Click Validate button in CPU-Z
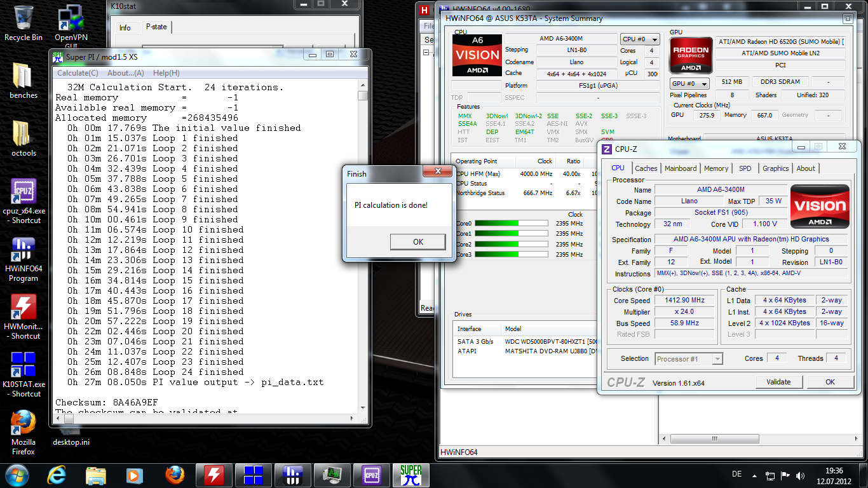Image resolution: width=868 pixels, height=488 pixels. coord(778,382)
